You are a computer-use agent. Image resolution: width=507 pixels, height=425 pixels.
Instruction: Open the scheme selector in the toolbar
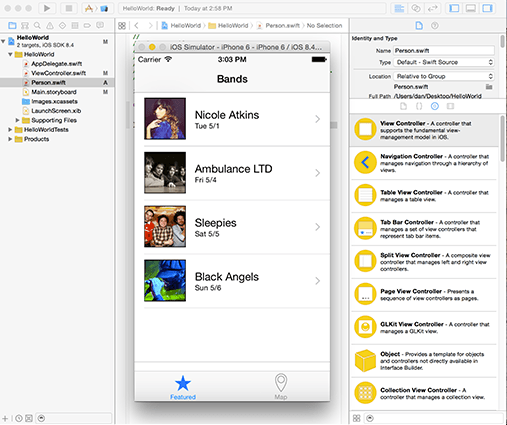coord(97,8)
